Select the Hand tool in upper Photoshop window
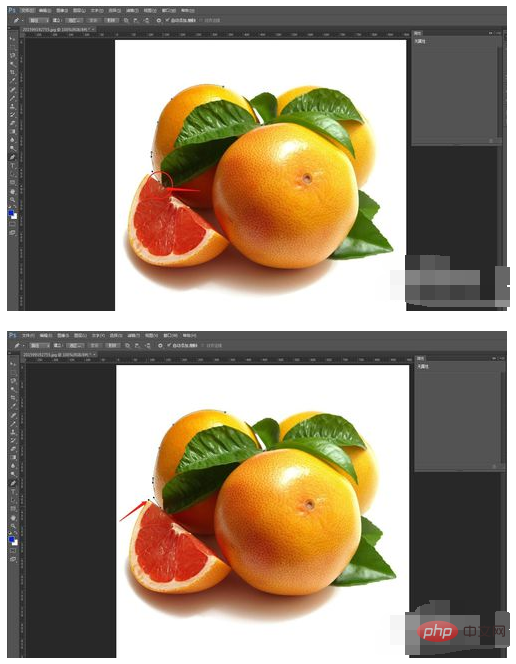The width and height of the screenshot is (516, 664). 13,192
